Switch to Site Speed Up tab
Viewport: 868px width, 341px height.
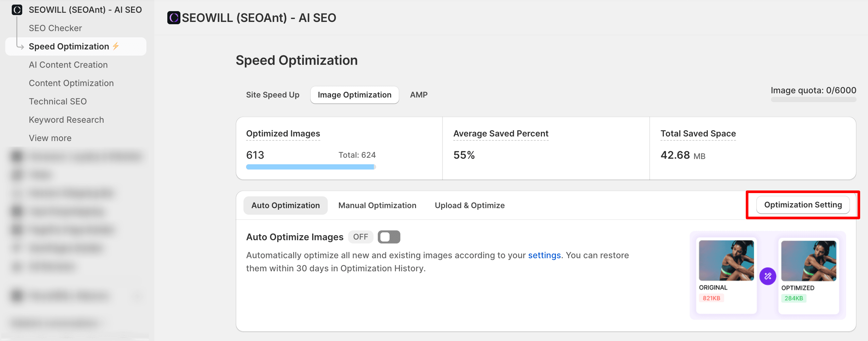pos(272,95)
